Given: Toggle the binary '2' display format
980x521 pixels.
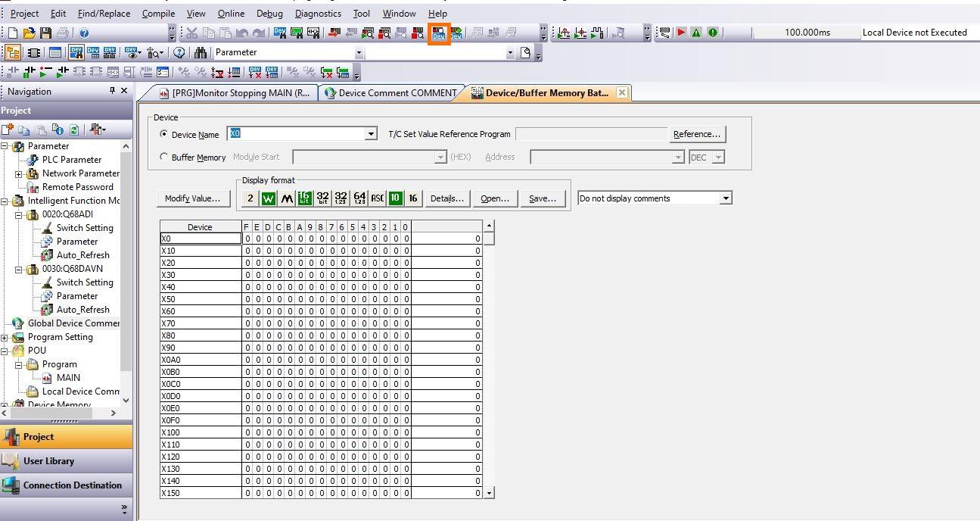Looking at the screenshot, I should [x=250, y=198].
